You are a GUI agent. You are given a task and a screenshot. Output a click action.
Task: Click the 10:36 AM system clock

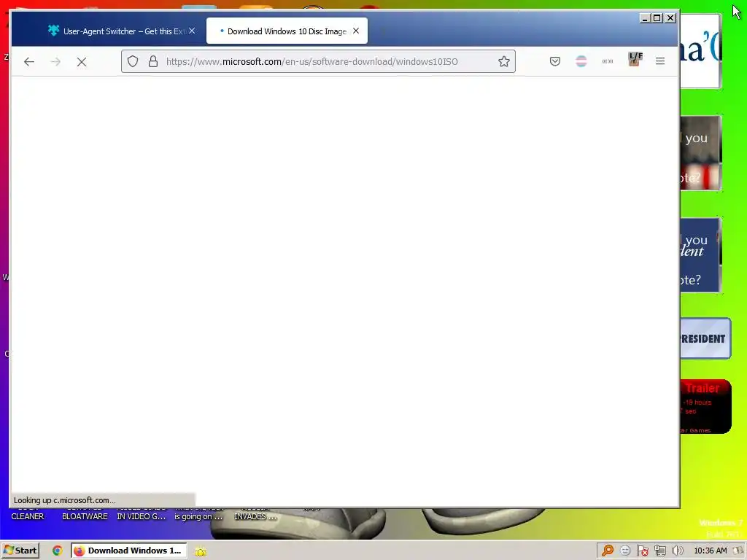711,551
